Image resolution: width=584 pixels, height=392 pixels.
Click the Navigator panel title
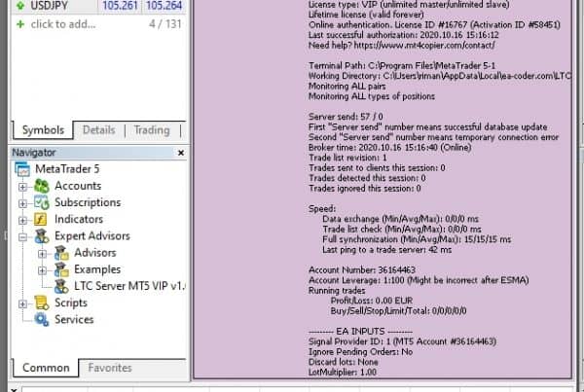(x=34, y=153)
